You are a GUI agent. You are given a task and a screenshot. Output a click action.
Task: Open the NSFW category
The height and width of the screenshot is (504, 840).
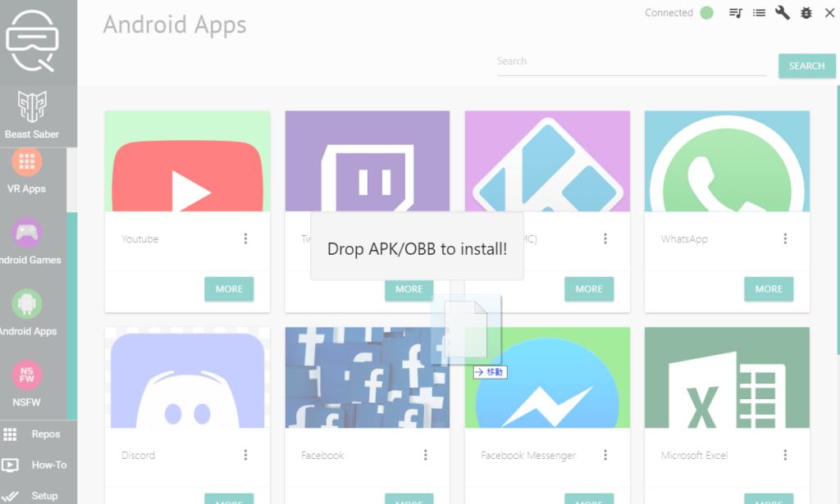tap(27, 384)
